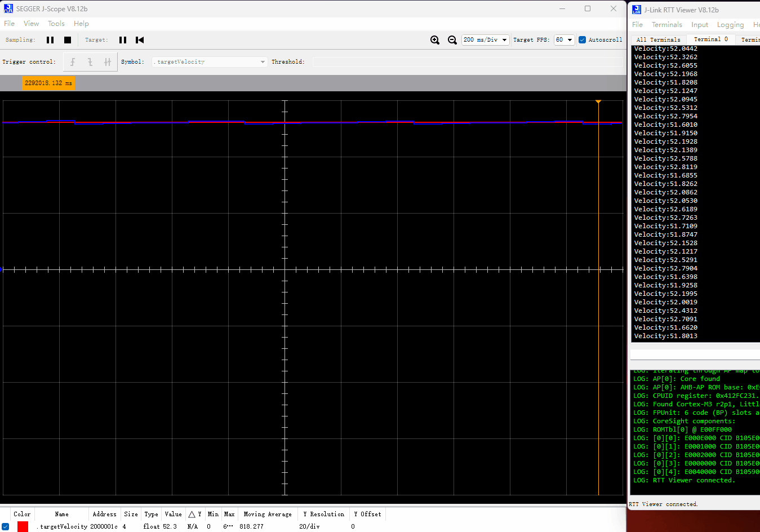760x532 pixels.
Task: Select falling-edge trigger in Trigger control
Action: pos(89,61)
